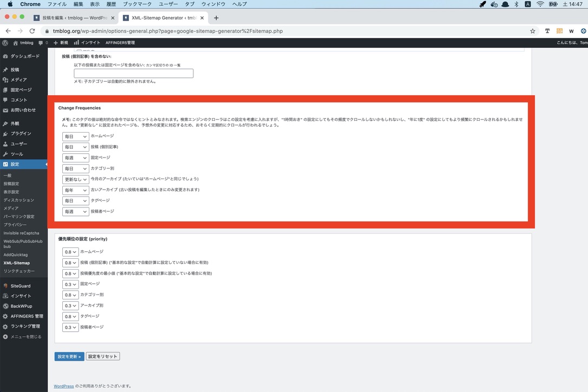This screenshot has width=588, height=392.
Task: Click excluded post IDs input field
Action: pyautogui.click(x=134, y=73)
